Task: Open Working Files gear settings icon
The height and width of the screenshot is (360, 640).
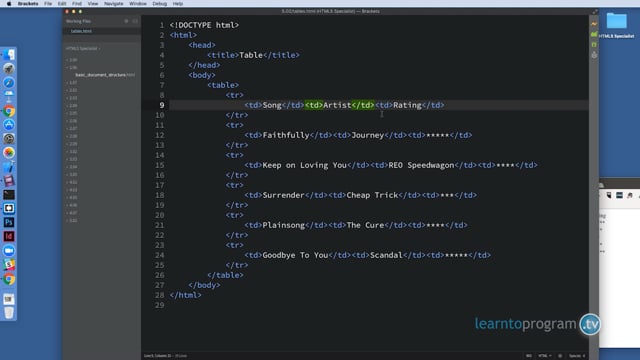Action: 127,21
